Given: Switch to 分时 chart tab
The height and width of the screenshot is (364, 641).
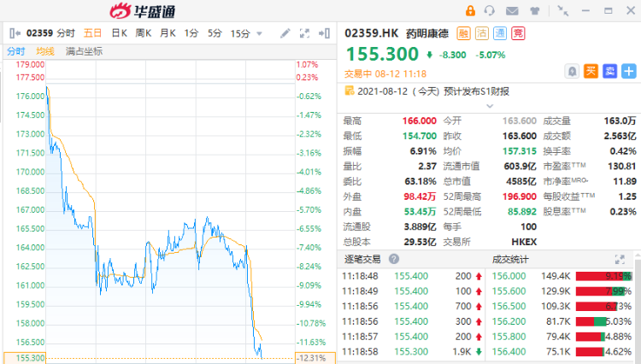Looking at the screenshot, I should pos(66,33).
